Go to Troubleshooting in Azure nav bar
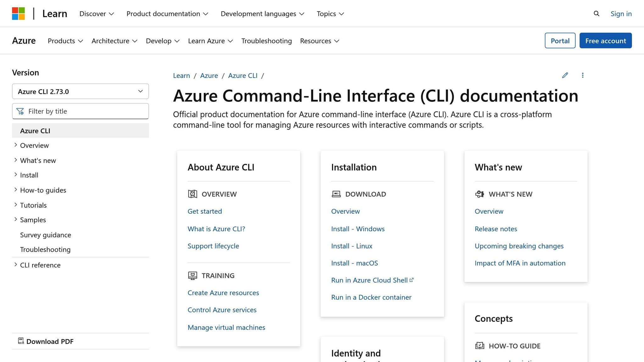 click(267, 41)
